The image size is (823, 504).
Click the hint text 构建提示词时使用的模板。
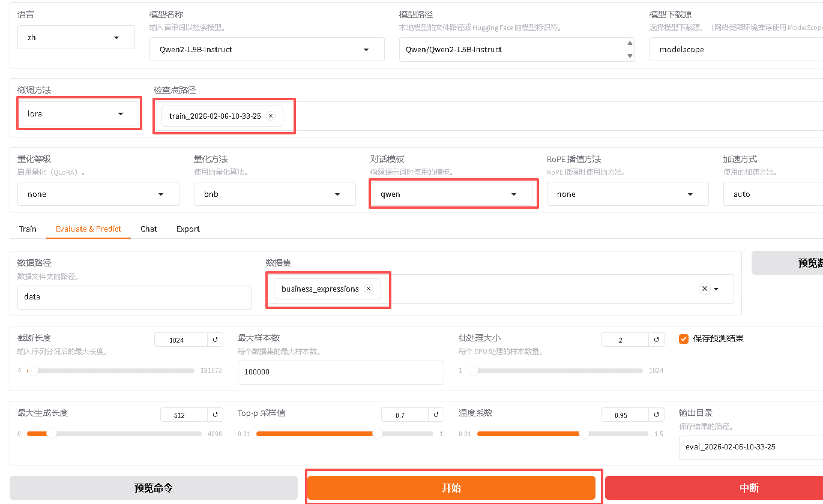(x=412, y=172)
